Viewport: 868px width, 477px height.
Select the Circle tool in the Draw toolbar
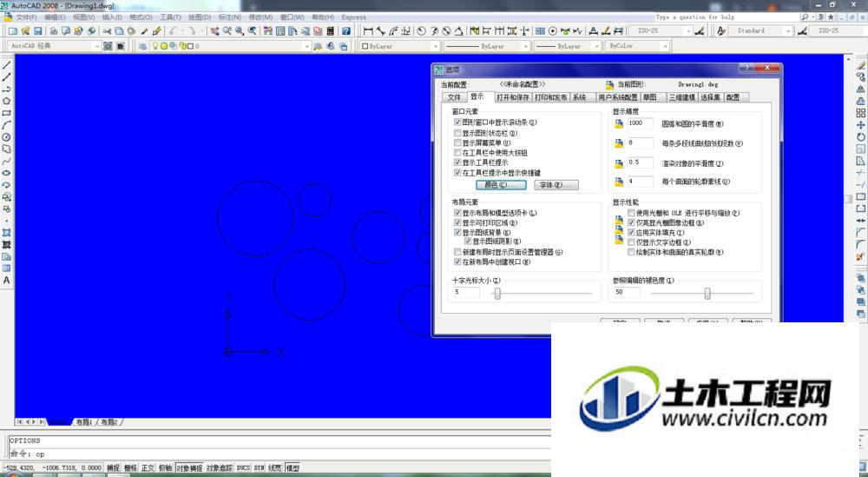coord(7,136)
